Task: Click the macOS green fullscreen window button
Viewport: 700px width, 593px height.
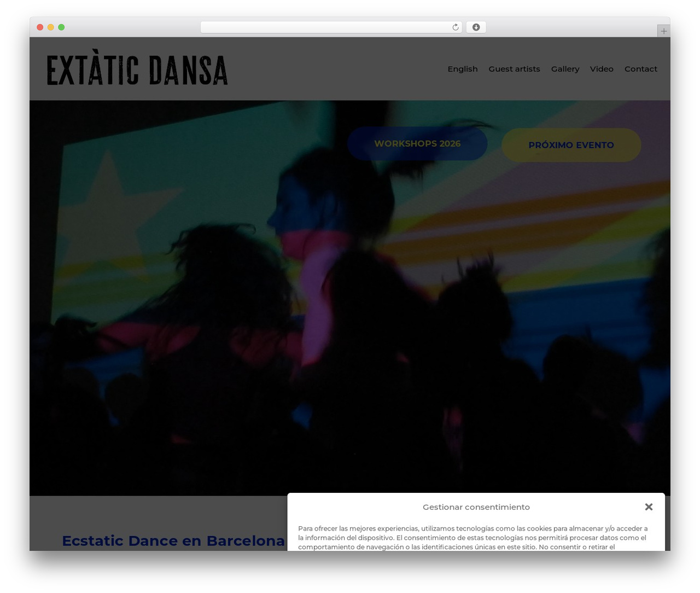Action: (x=61, y=27)
